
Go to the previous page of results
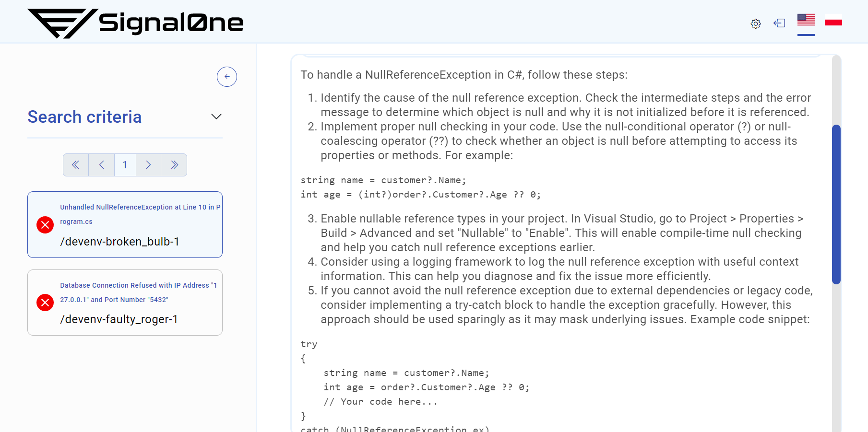[101, 165]
